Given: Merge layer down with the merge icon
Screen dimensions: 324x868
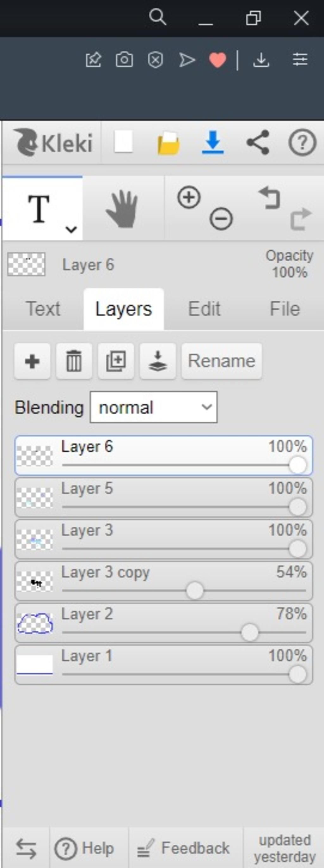Looking at the screenshot, I should click(x=158, y=361).
